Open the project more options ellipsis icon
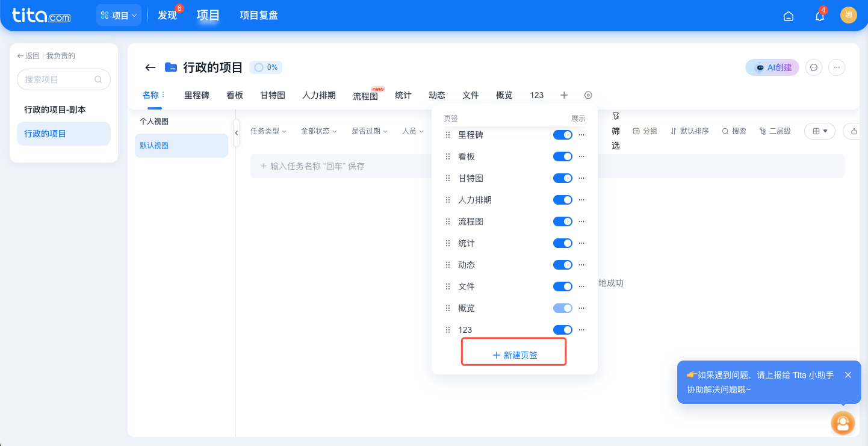 tap(837, 67)
